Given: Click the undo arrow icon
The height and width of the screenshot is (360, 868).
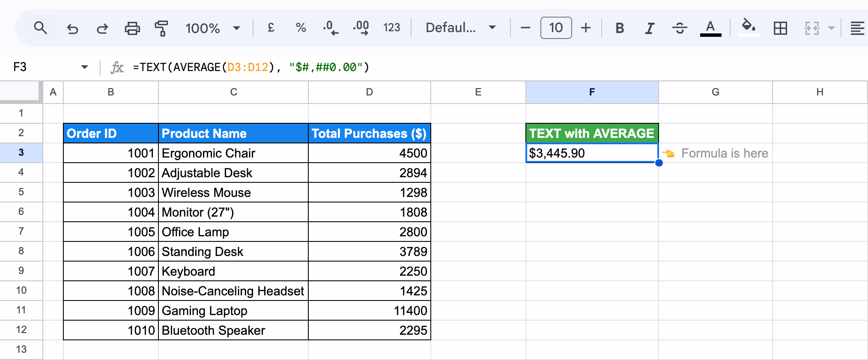Looking at the screenshot, I should tap(72, 28).
